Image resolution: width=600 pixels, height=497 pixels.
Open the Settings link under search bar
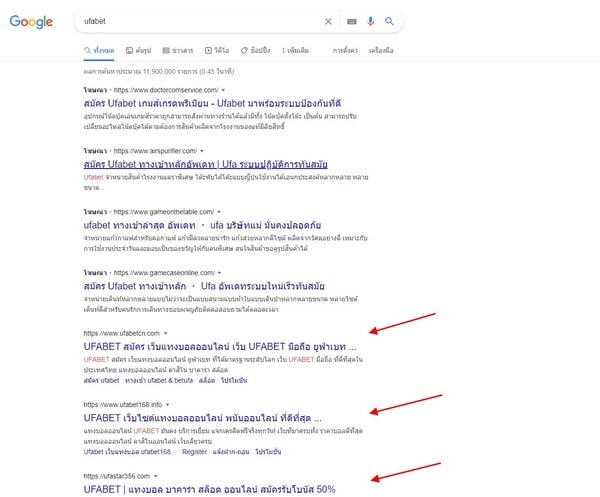point(345,49)
